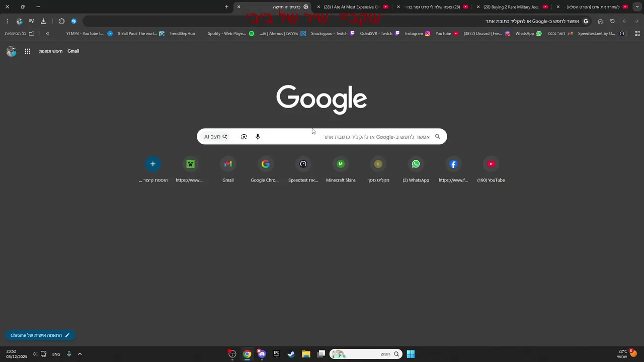
Task: Open the image search link in the header
Action: [51, 51]
